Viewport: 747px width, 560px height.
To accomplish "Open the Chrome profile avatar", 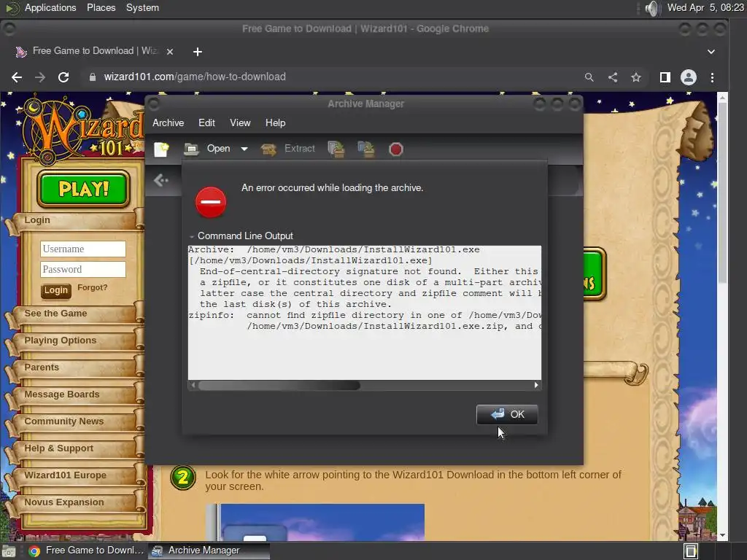I will [689, 77].
